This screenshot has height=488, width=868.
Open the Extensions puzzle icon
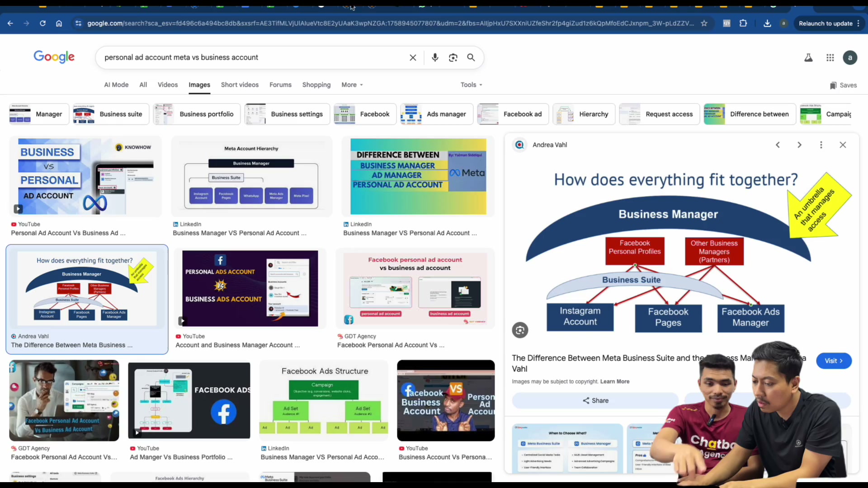743,23
